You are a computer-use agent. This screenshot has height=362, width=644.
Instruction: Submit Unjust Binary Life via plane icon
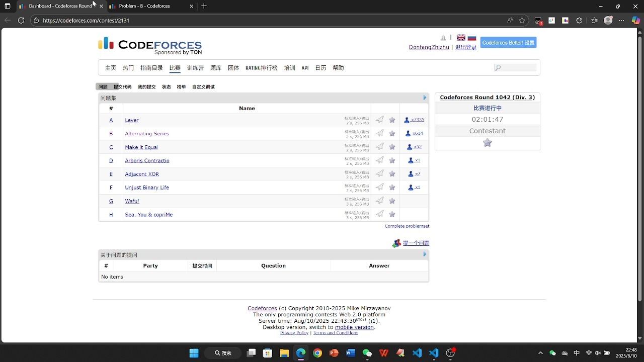point(380,187)
